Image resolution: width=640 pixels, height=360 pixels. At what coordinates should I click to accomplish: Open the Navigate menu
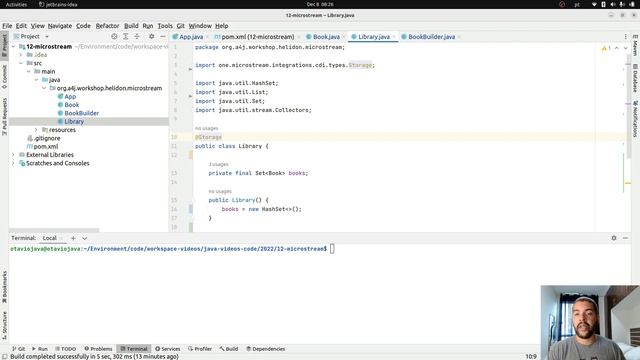pyautogui.click(x=60, y=26)
